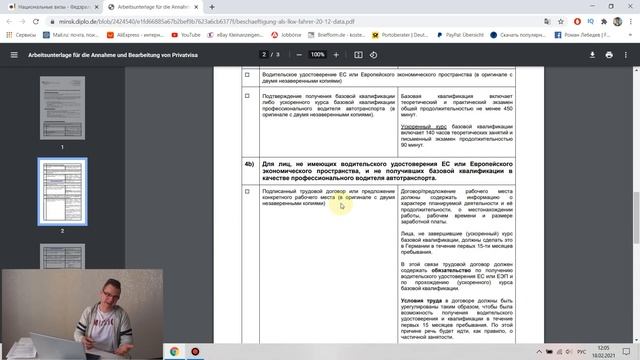Open PDF viewer more actions menu
The height and width of the screenshot is (360, 640).
(626, 55)
